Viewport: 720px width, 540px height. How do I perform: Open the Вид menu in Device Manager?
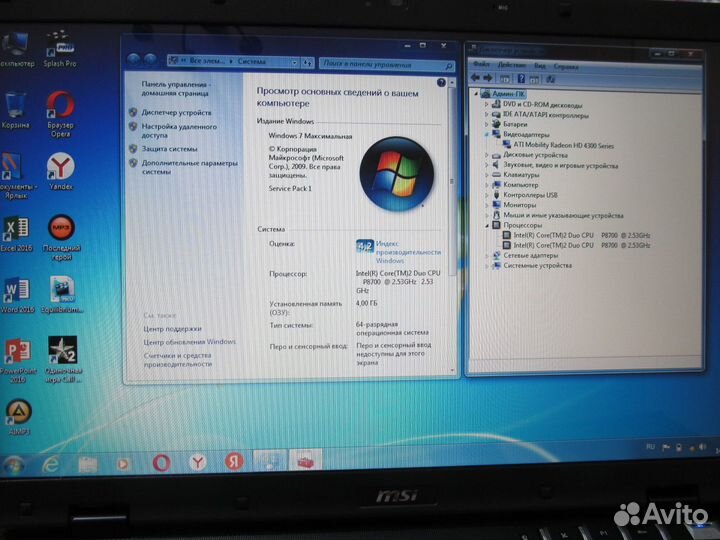(540, 66)
